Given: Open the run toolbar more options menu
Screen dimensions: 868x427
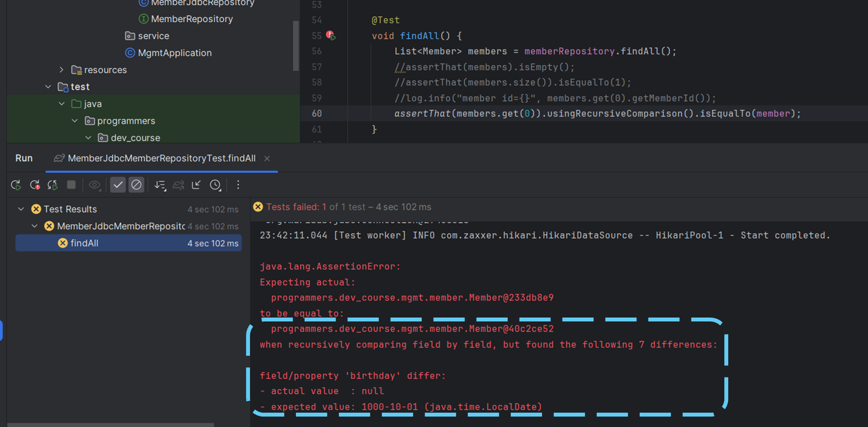Looking at the screenshot, I should pyautogui.click(x=238, y=185).
